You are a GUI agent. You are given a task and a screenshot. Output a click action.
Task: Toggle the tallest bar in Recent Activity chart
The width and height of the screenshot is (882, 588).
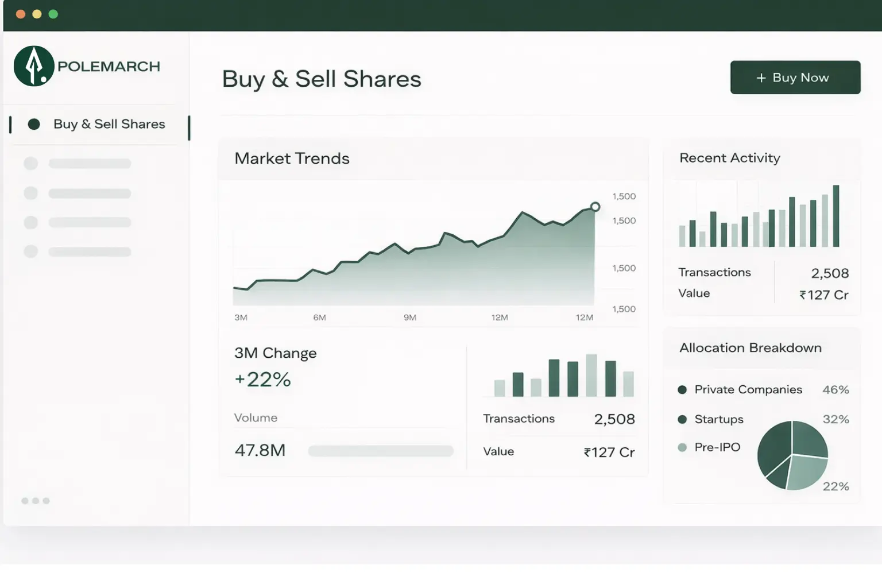836,215
